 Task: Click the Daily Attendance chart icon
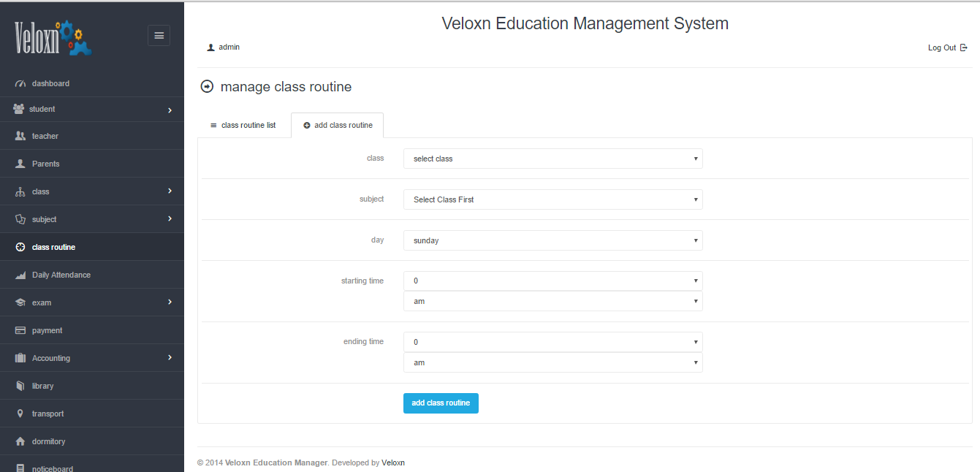point(20,275)
